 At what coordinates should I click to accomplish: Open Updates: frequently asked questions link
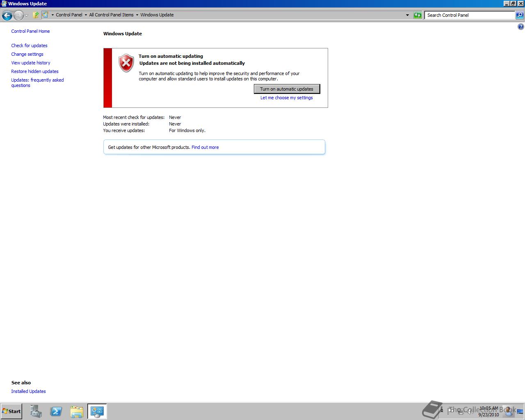[x=37, y=82]
